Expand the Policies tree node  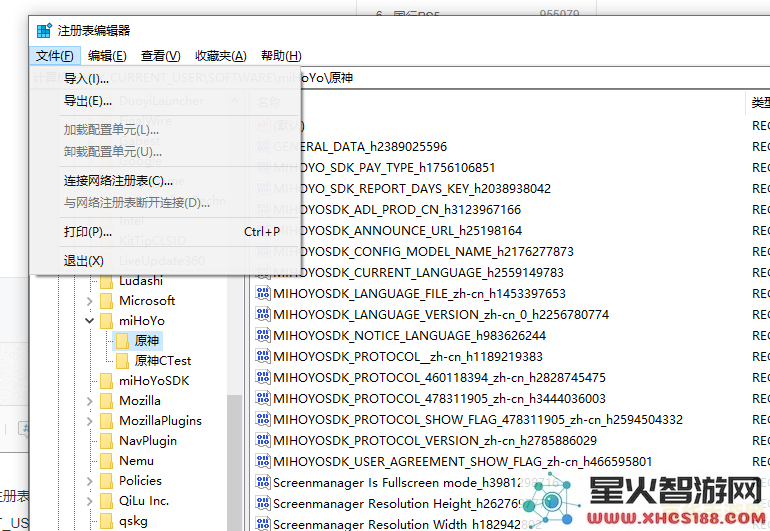(89, 481)
